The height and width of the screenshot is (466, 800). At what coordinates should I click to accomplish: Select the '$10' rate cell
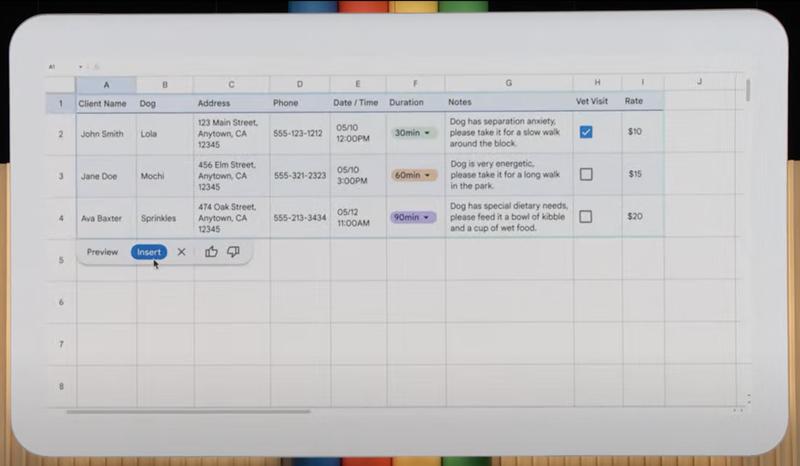[643, 132]
